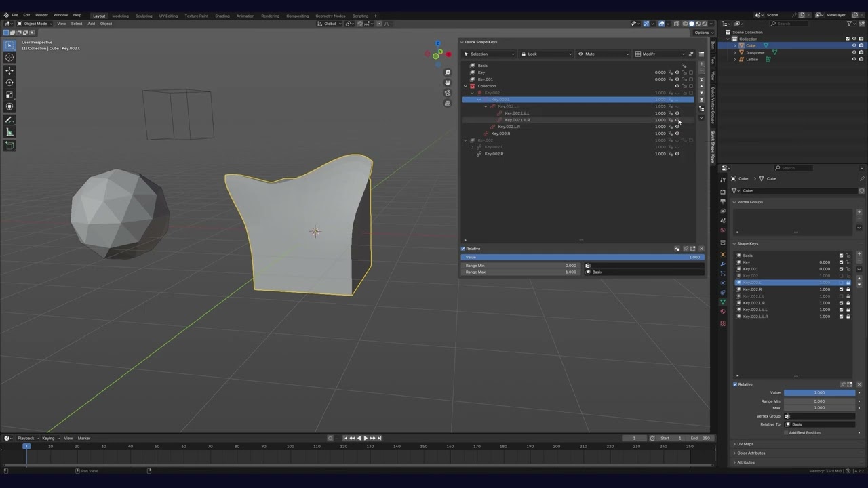Add new shape key with plus button
868x488 pixels.
(x=859, y=255)
